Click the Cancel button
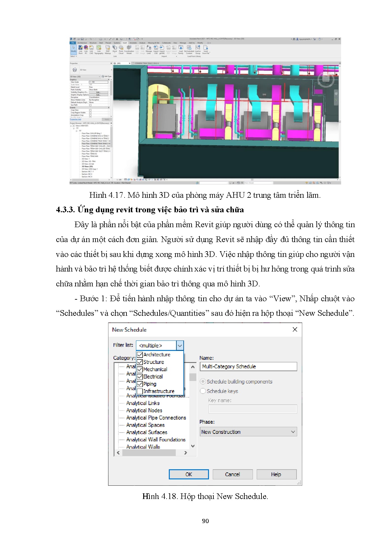Screen dimensions: 392x555 tap(232, 474)
